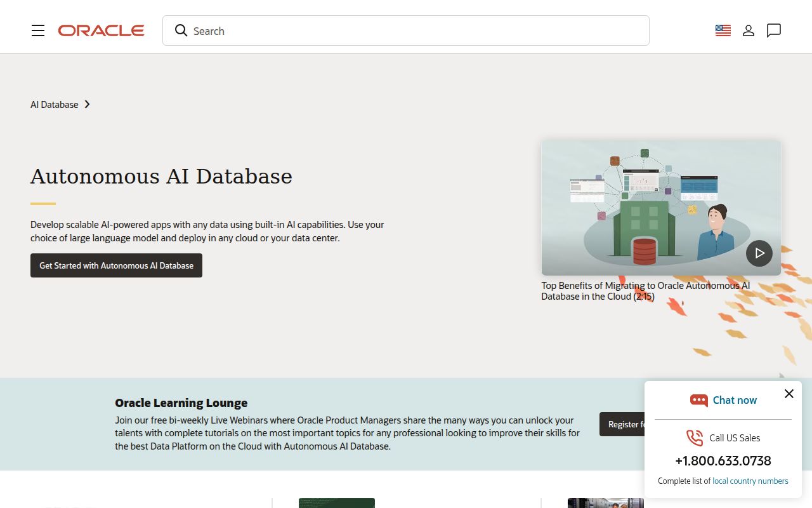Open the dark code thumbnail at page bottom
Viewport: 812px width, 508px height.
(337, 503)
